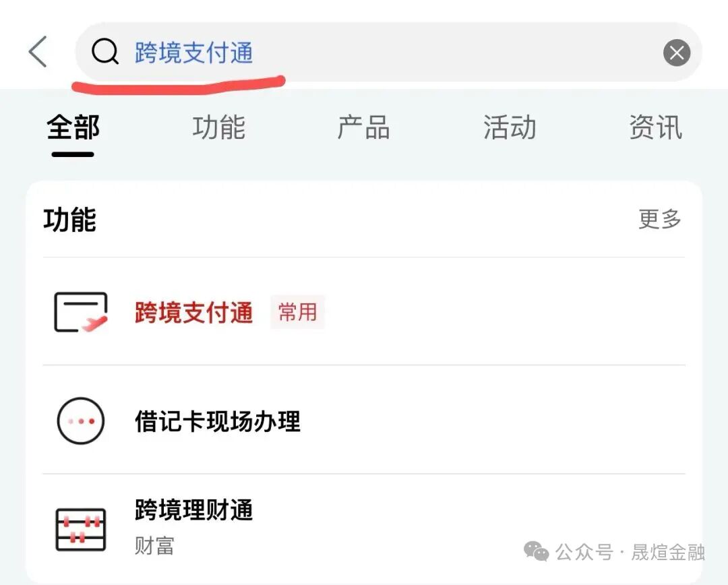Tap the 财富 subtitle under 跨境理财通
The image size is (728, 585).
click(x=154, y=545)
